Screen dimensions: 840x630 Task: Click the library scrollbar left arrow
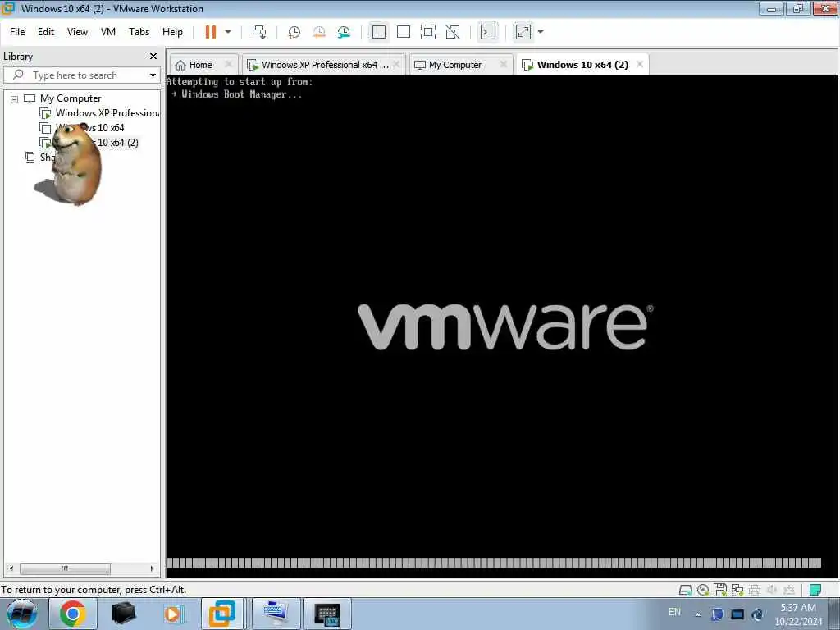11,568
